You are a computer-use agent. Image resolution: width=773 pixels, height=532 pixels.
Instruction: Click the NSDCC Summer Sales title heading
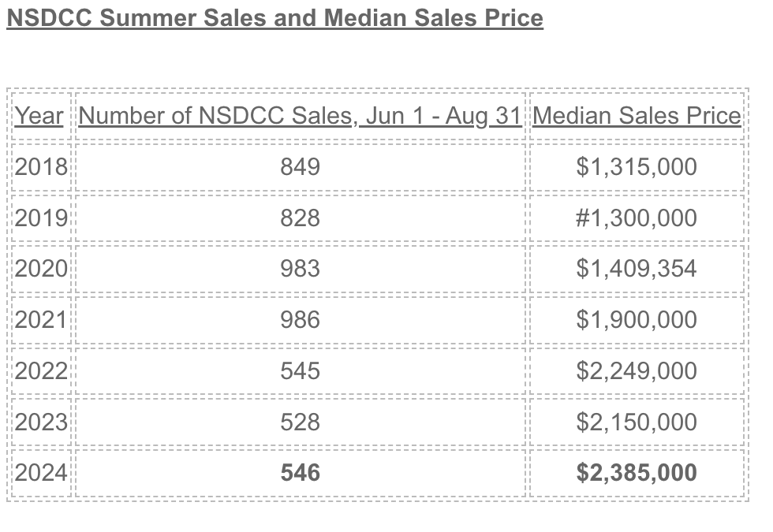[x=274, y=18]
